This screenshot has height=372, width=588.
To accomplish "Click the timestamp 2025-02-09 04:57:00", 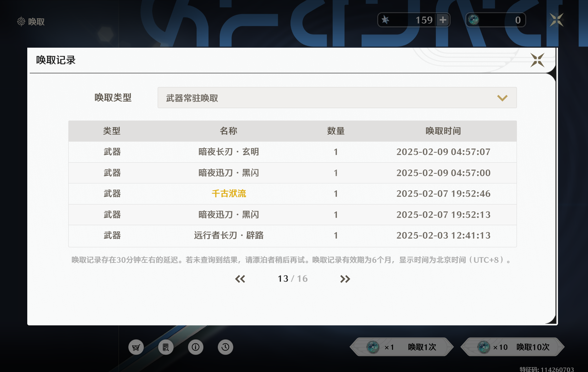I will (x=443, y=173).
